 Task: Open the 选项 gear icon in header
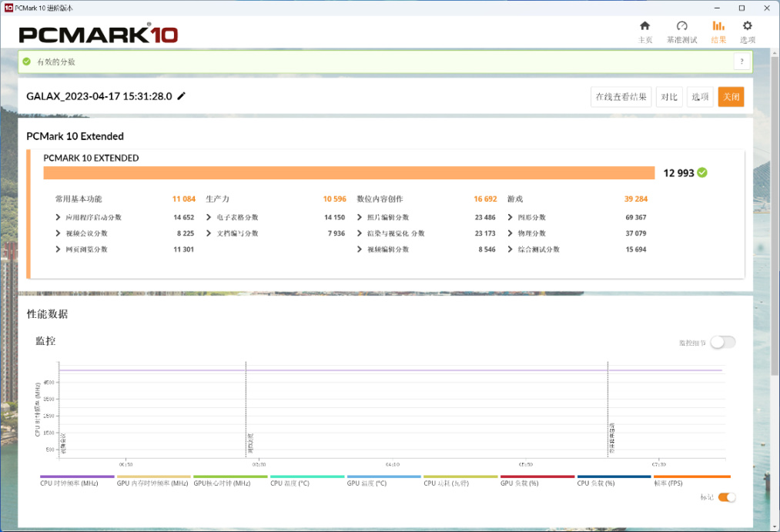pos(747,26)
